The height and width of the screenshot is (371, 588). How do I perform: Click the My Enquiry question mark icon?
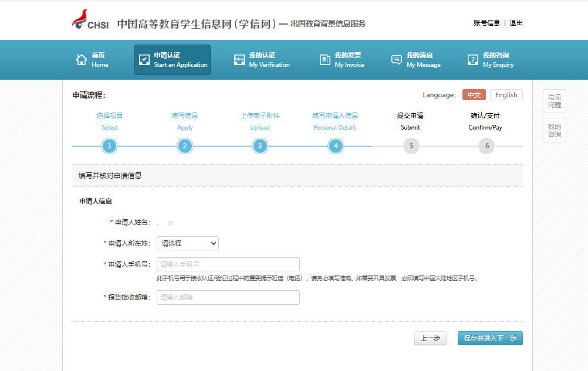pyautogui.click(x=473, y=60)
